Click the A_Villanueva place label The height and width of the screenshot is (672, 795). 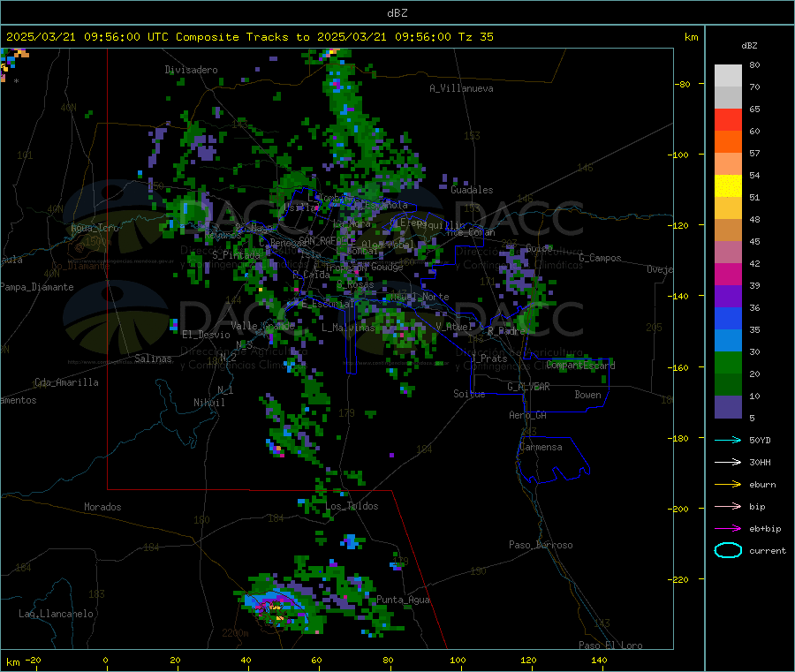pos(461,88)
